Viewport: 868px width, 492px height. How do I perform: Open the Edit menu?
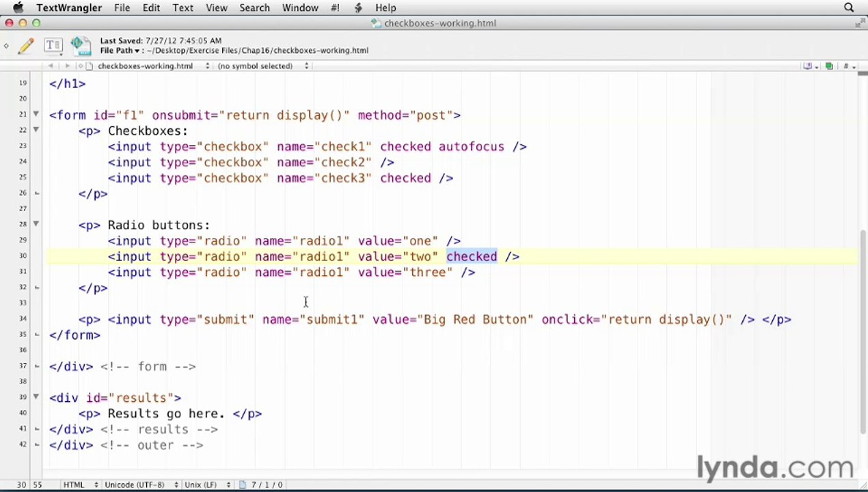pos(151,8)
